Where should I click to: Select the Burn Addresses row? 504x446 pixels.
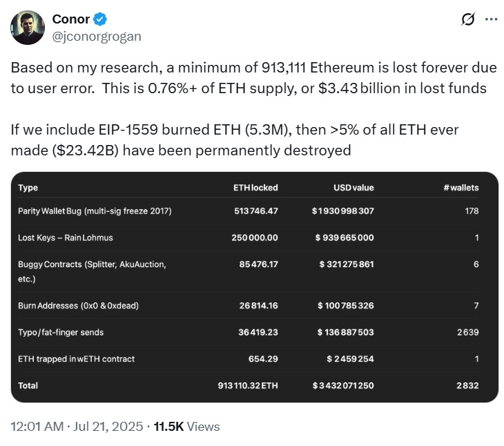tap(248, 306)
